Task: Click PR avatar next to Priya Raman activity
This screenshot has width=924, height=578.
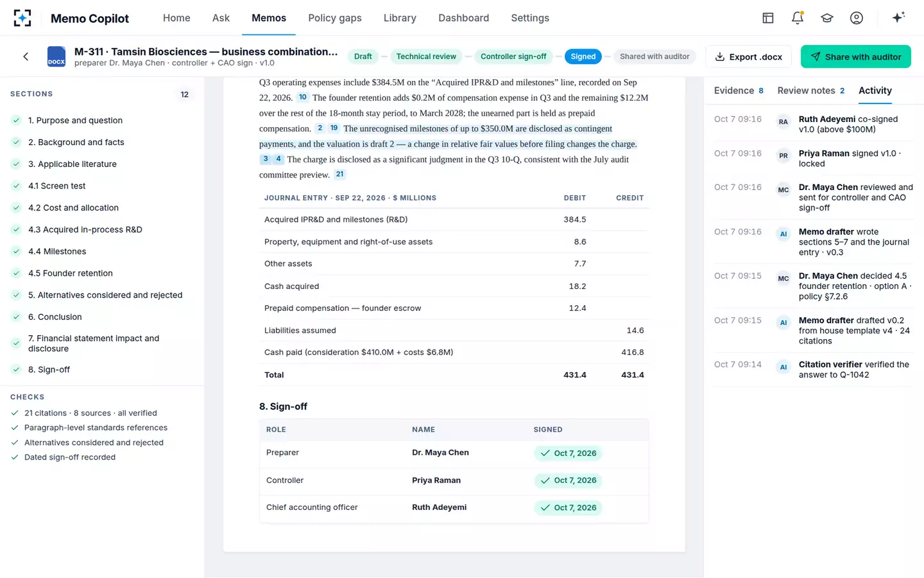Action: coord(783,156)
